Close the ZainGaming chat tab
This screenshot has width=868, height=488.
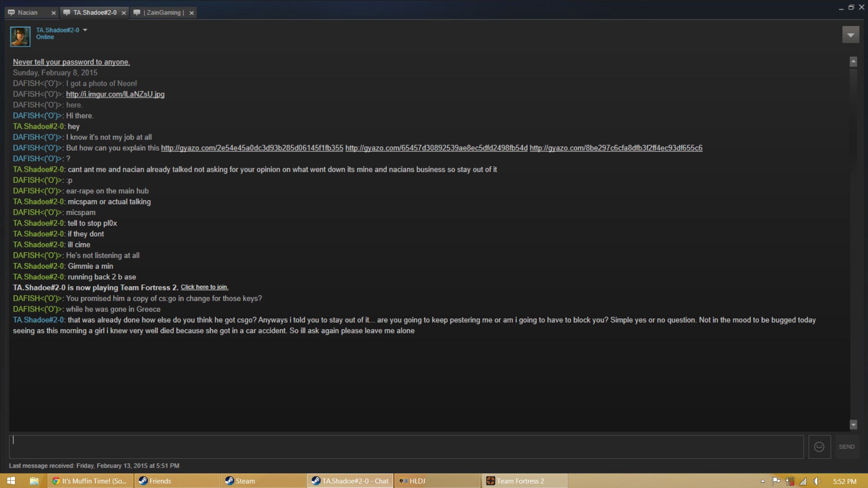(x=191, y=13)
